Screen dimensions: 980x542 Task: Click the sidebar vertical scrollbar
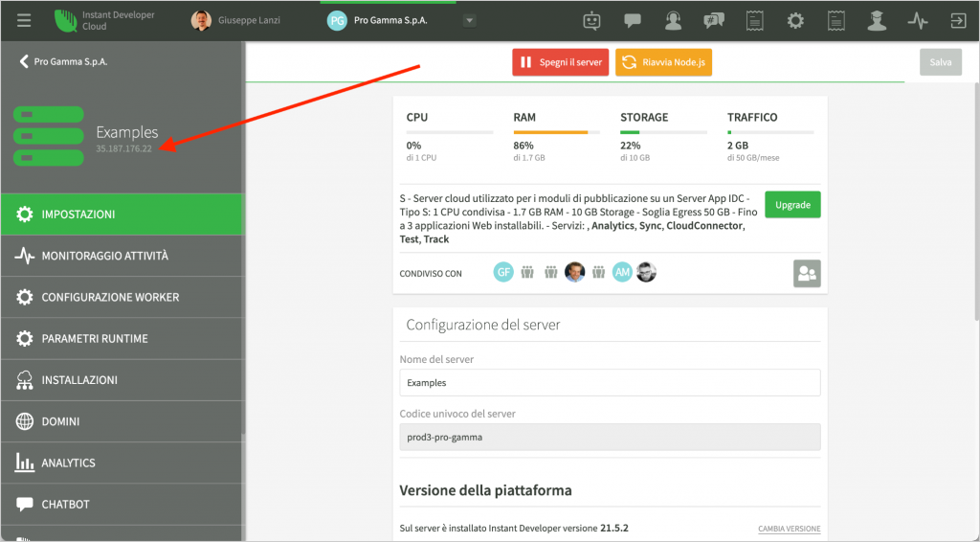[244, 238]
